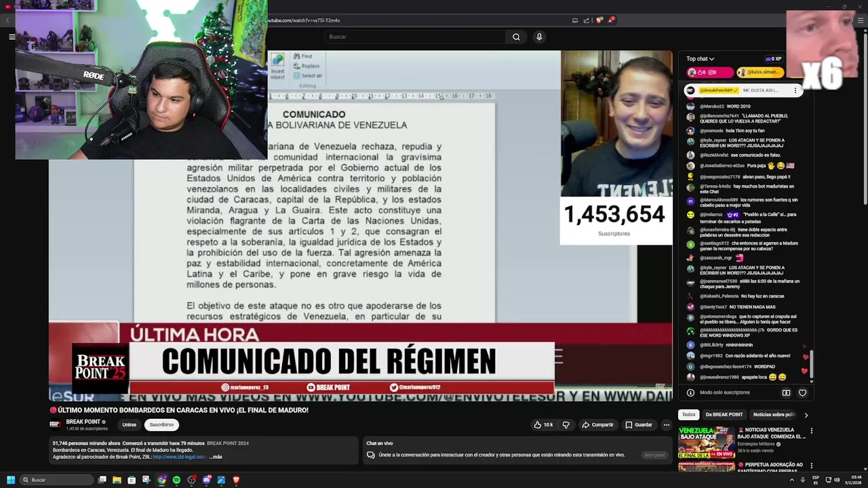Dislike the live stream video

(x=566, y=425)
